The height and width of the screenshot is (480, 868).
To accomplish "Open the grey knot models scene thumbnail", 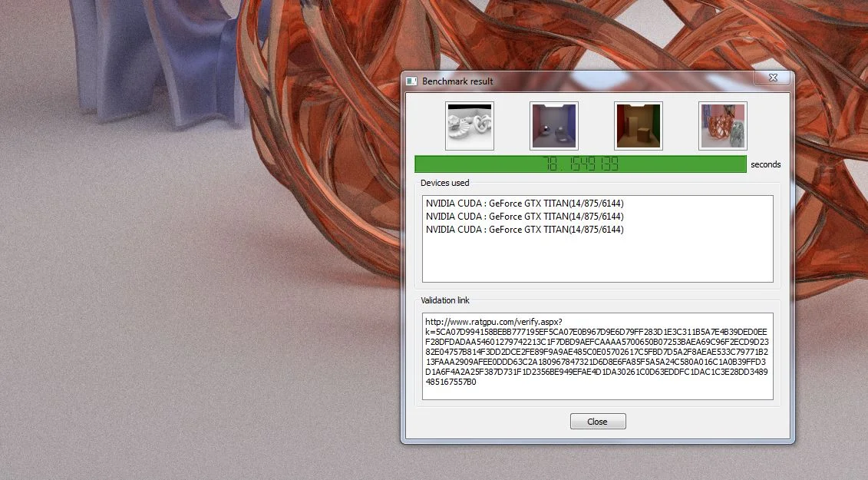I will click(470, 126).
